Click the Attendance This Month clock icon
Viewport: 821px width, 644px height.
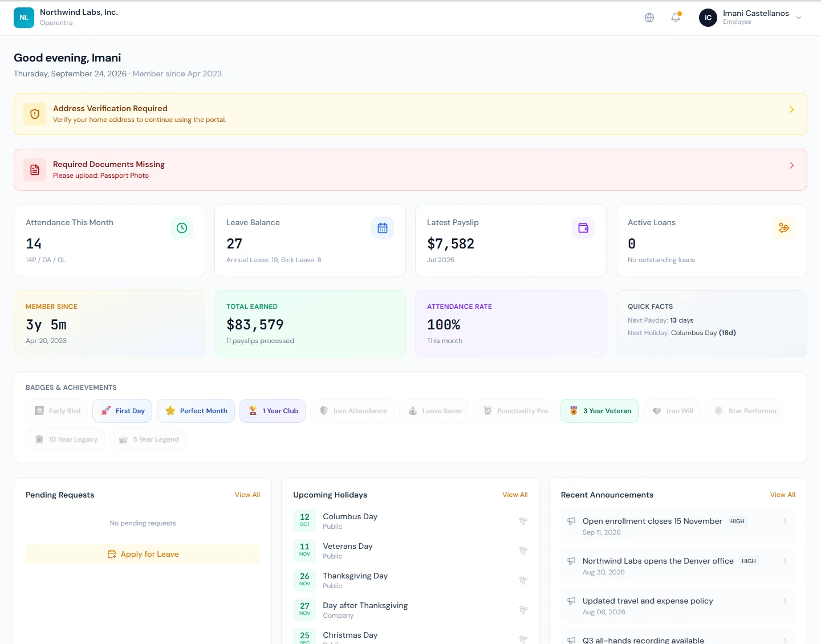point(182,228)
